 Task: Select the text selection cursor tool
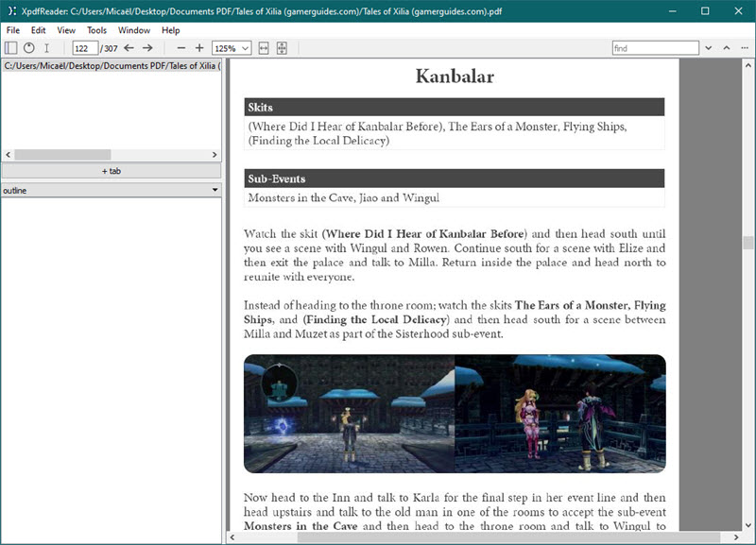click(x=47, y=47)
